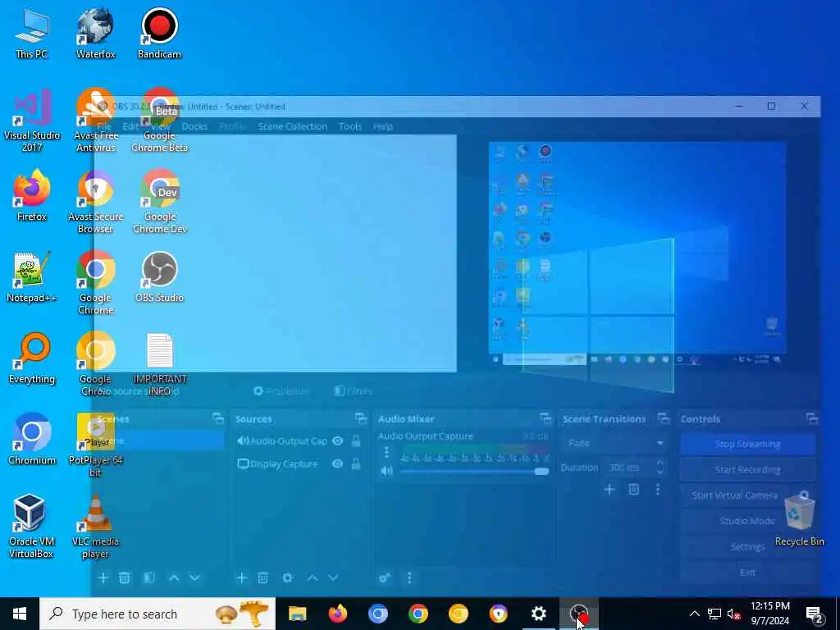Image resolution: width=840 pixels, height=630 pixels.
Task: Open Audio Output Capture track options dots
Action: pos(386,453)
